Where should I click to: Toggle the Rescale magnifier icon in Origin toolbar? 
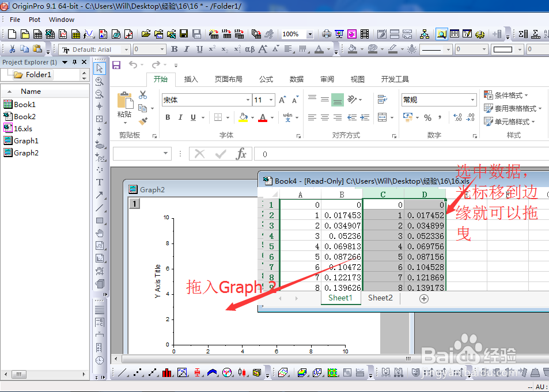tap(441, 34)
